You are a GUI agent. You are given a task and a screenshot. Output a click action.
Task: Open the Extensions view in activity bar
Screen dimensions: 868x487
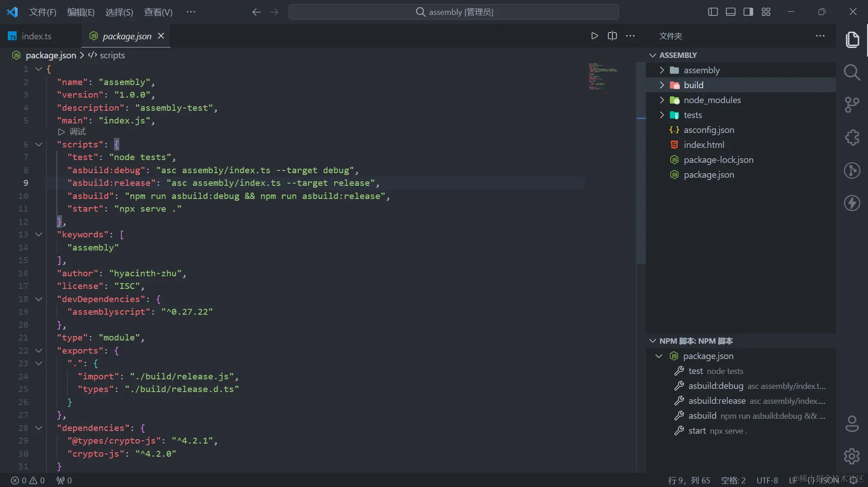pyautogui.click(x=852, y=137)
